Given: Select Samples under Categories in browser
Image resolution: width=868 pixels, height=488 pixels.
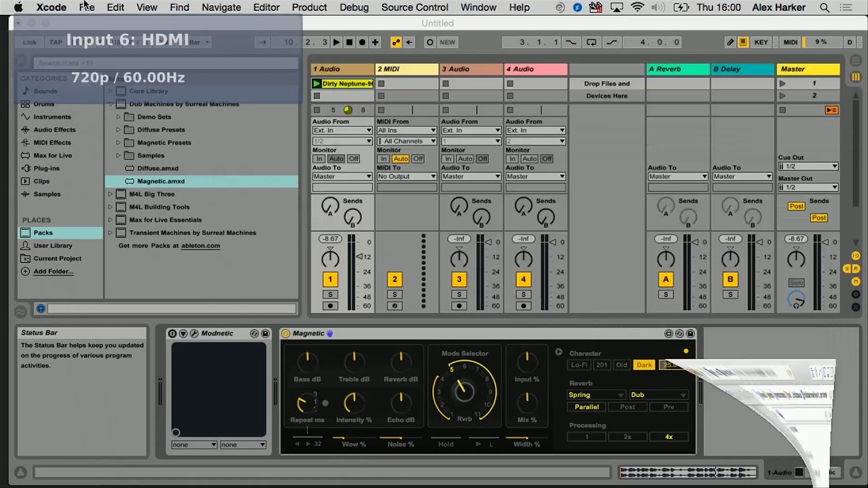Looking at the screenshot, I should tap(47, 194).
